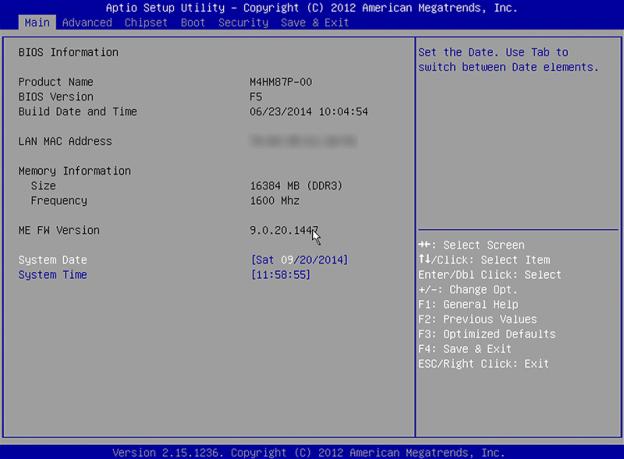Click the System Time value 11:58:55
624x459 pixels.
(x=281, y=275)
